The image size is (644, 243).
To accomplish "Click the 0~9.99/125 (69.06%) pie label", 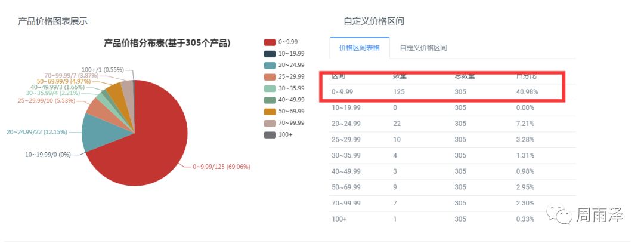I will 221,167.
